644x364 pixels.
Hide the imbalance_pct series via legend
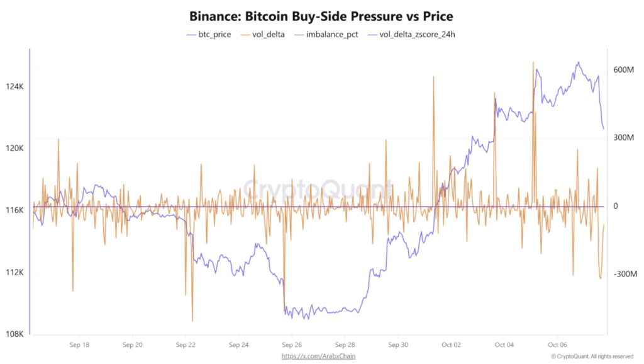point(331,34)
